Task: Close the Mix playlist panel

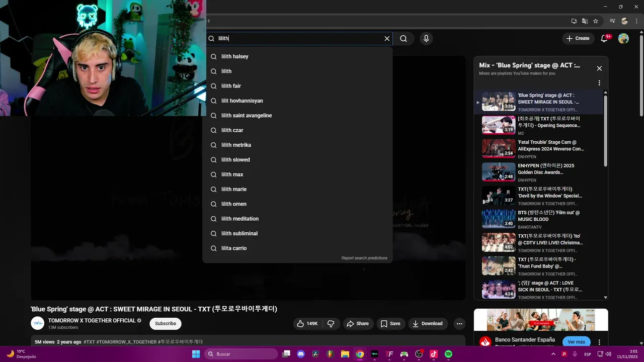Action: pyautogui.click(x=599, y=68)
